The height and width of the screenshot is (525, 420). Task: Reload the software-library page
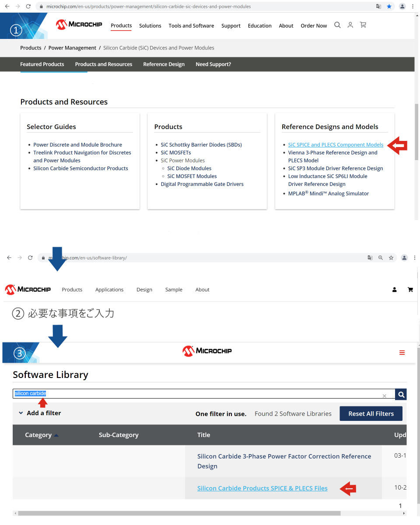30,258
